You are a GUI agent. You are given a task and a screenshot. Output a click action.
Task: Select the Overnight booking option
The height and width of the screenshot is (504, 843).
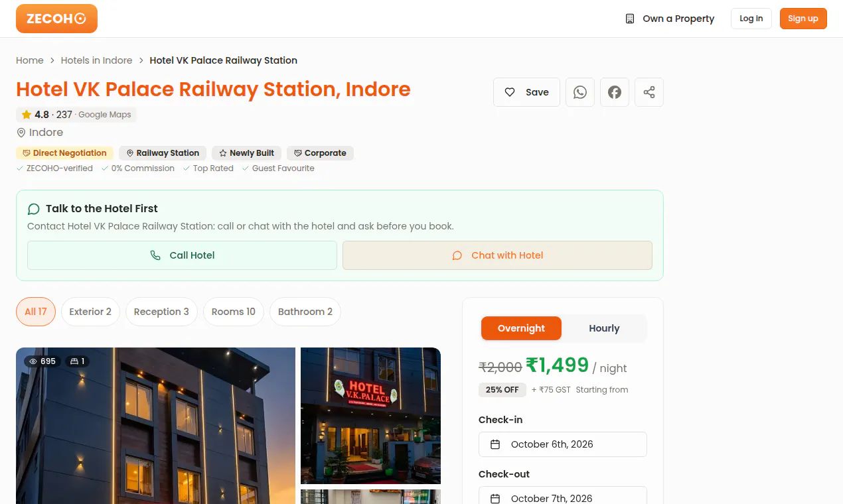pos(521,328)
